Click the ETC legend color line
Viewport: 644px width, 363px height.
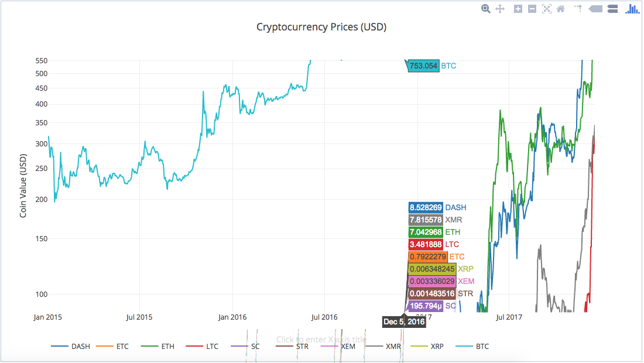[x=104, y=347]
